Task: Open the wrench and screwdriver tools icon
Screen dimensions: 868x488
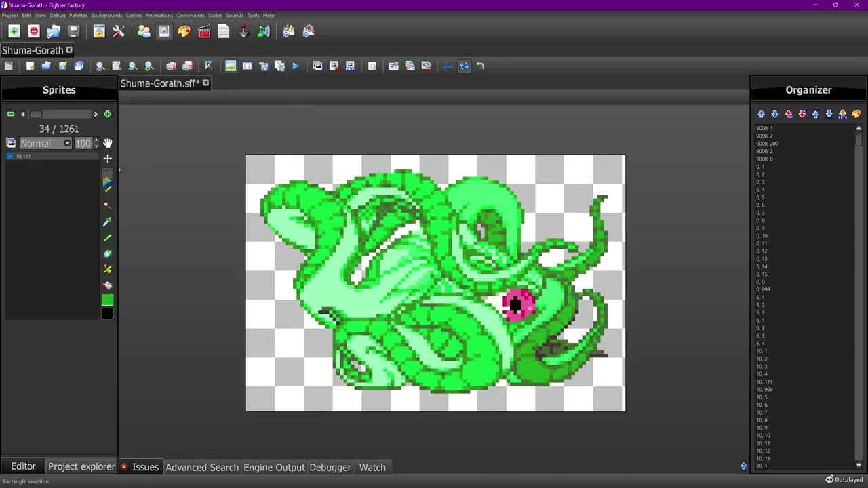Action: (x=119, y=31)
